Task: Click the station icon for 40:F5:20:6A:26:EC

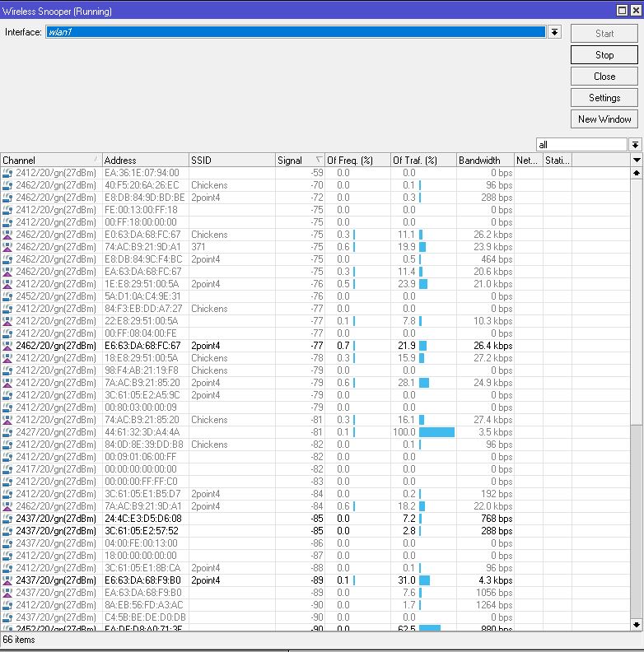Action: pos(7,185)
